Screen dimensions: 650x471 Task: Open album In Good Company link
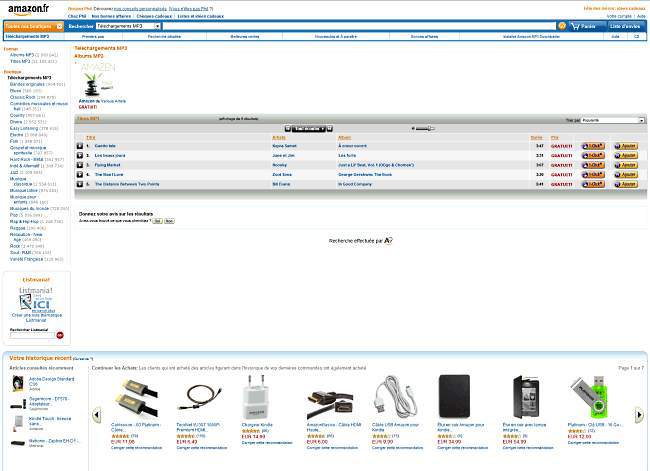pos(355,184)
